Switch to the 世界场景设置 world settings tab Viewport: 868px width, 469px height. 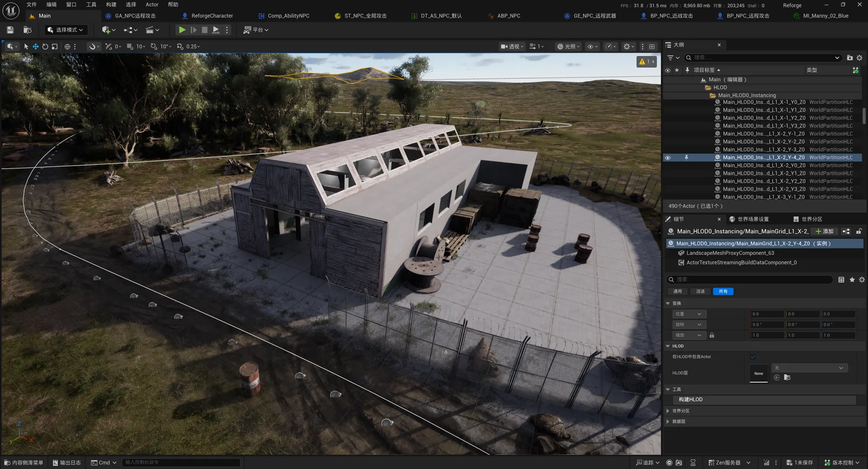(x=749, y=219)
